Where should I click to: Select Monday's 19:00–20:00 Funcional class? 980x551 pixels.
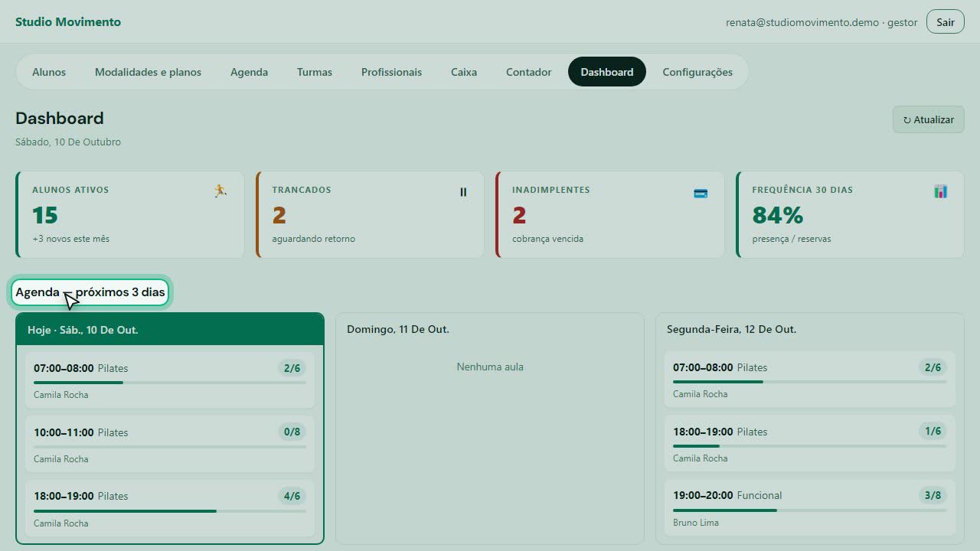[x=809, y=507]
